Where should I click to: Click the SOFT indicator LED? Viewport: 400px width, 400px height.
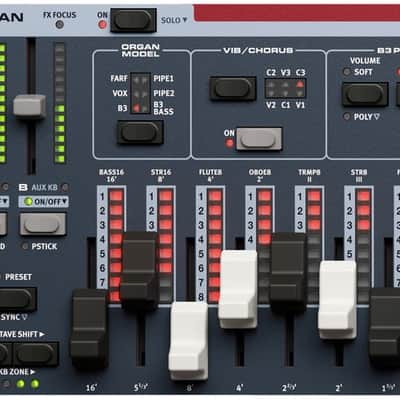tap(347, 72)
